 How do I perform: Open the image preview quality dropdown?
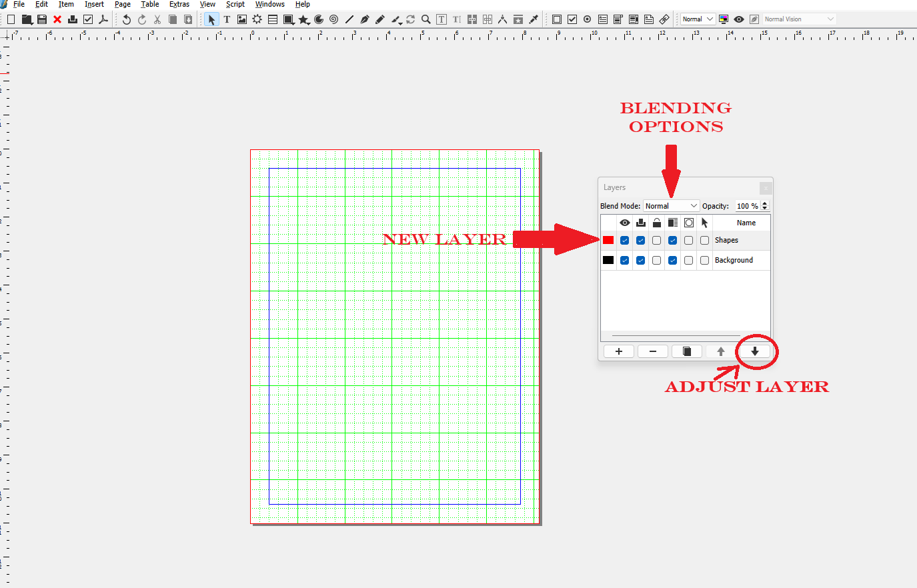(698, 19)
